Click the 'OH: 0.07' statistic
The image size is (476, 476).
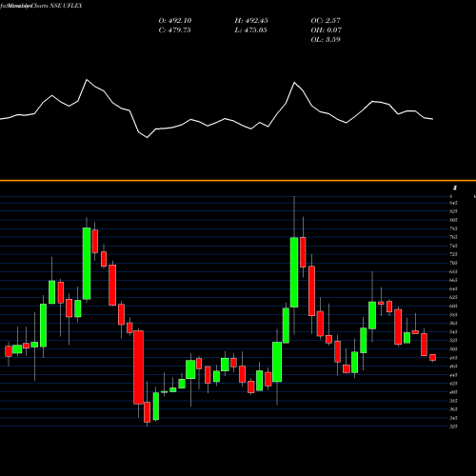click(x=327, y=30)
